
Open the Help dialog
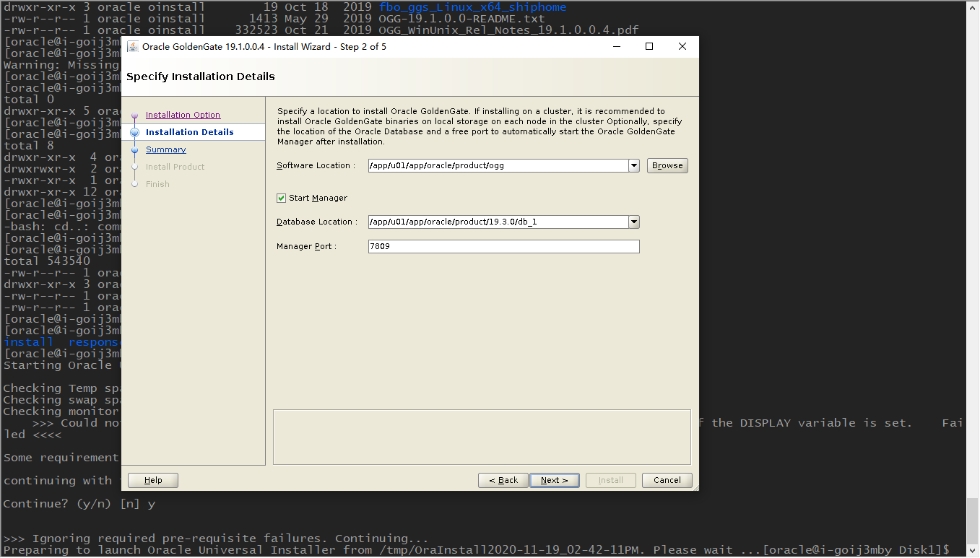152,479
